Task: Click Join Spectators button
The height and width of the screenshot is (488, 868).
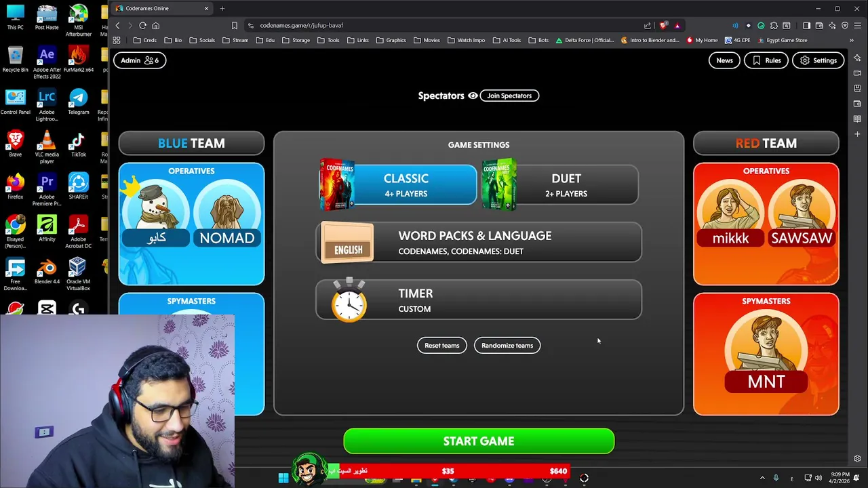Action: (x=509, y=96)
